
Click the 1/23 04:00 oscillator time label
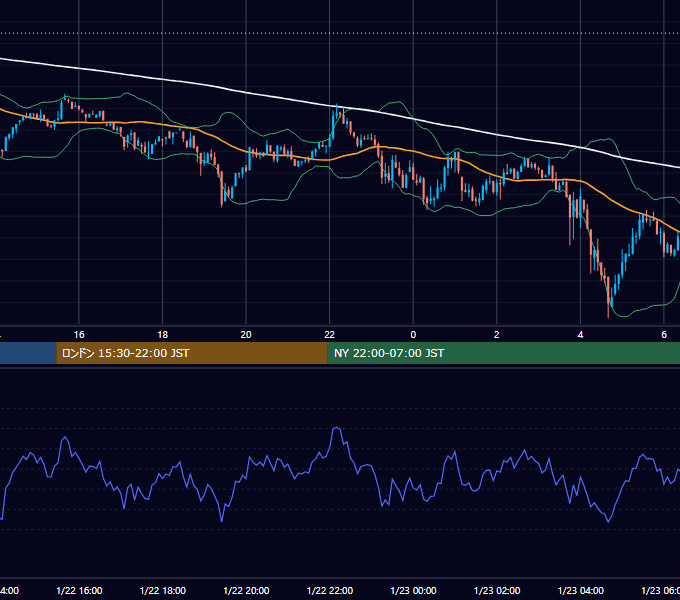581,590
